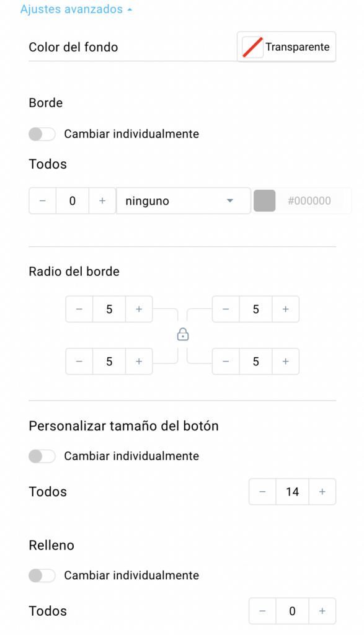Click the button size field showing 14
364x635 pixels.
coord(292,492)
